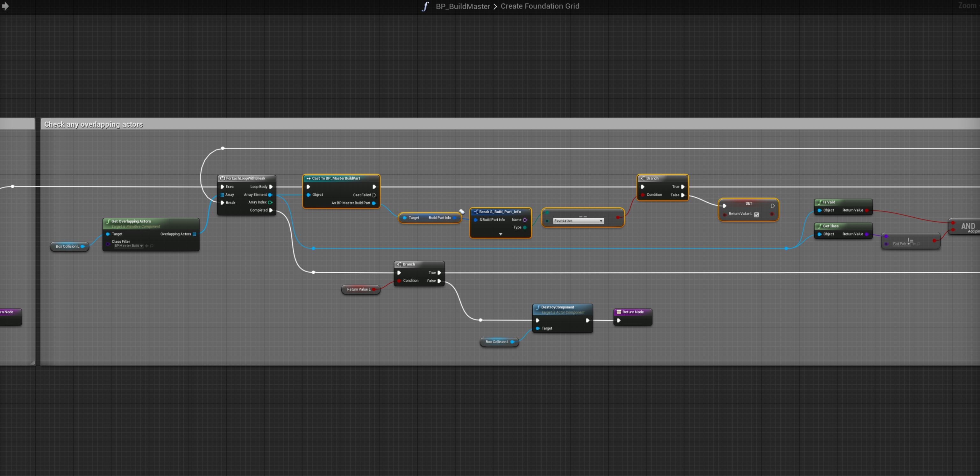Screen dimensions: 980x476
Task: Open the BP Master Build class filter dropdown
Action: [x=128, y=246]
